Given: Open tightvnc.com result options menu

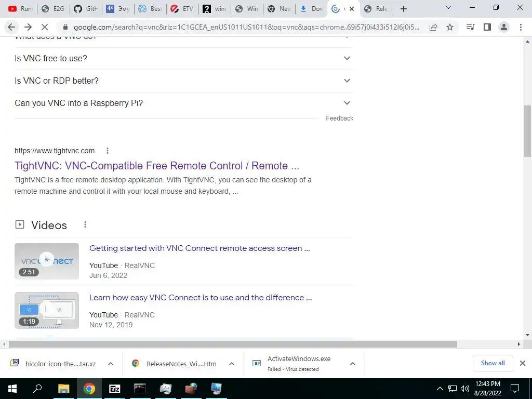Looking at the screenshot, I should [x=107, y=151].
